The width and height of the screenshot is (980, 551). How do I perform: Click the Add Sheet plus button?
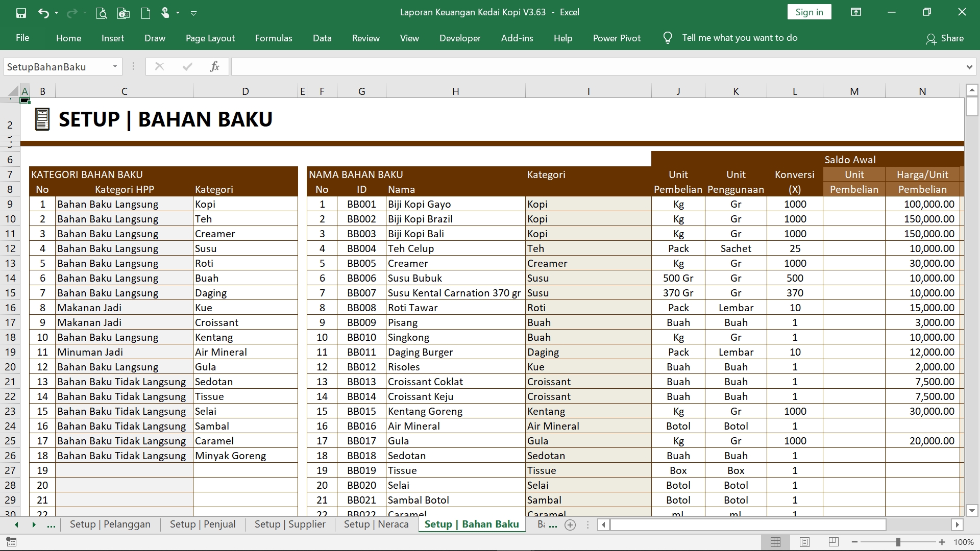click(570, 524)
